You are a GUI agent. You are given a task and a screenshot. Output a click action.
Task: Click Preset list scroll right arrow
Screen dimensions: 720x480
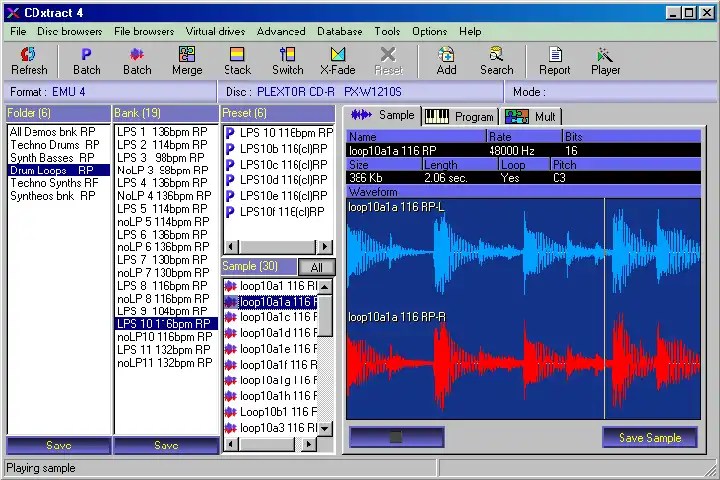(325, 247)
